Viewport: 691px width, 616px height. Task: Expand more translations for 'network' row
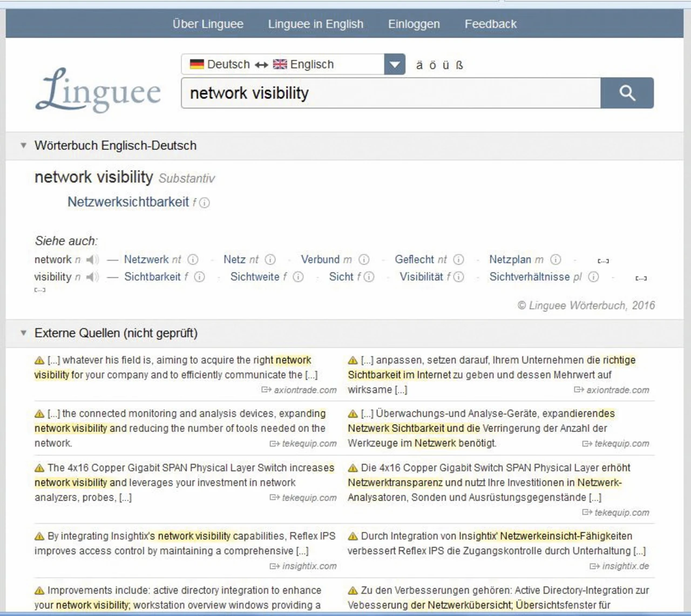click(603, 261)
